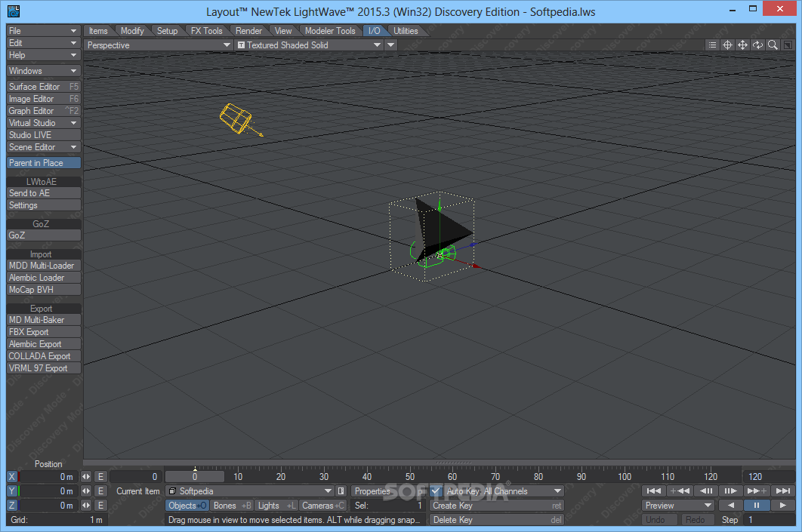Click the timeline at frame 60

(x=452, y=476)
